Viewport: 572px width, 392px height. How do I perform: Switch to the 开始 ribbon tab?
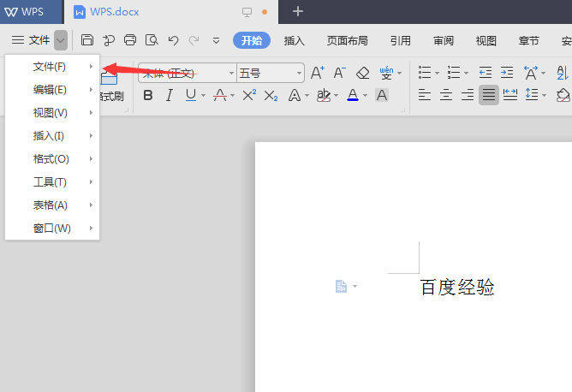(x=252, y=40)
